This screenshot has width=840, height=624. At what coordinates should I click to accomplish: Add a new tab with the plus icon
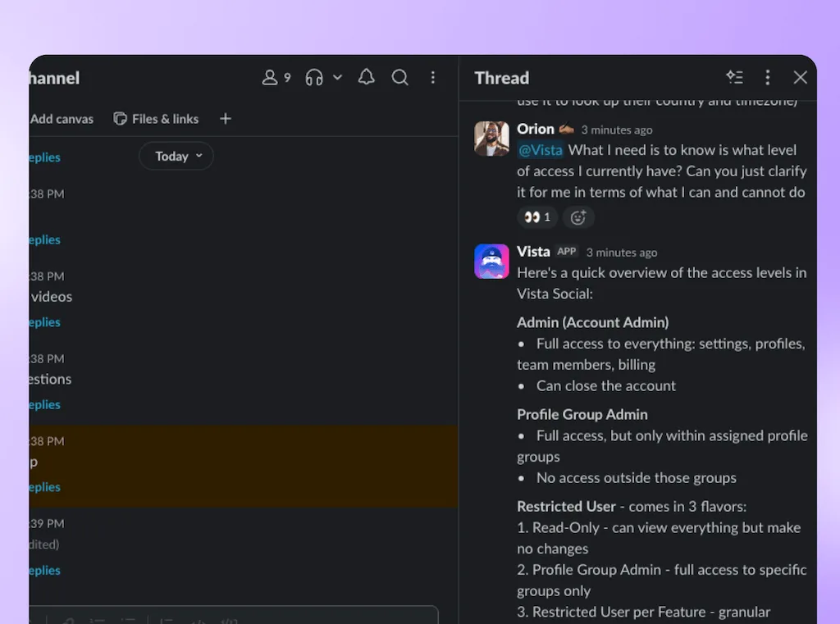pos(226,119)
